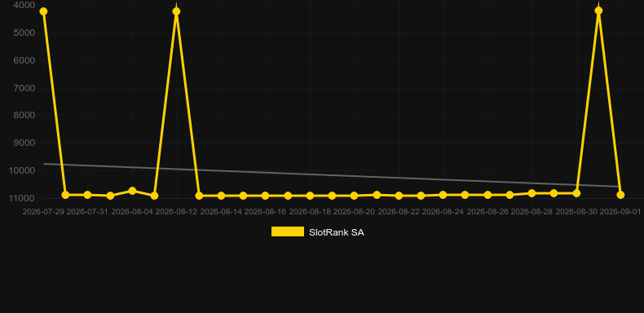Click the 9000 y-axis label
The image size is (644, 313).
[24, 143]
